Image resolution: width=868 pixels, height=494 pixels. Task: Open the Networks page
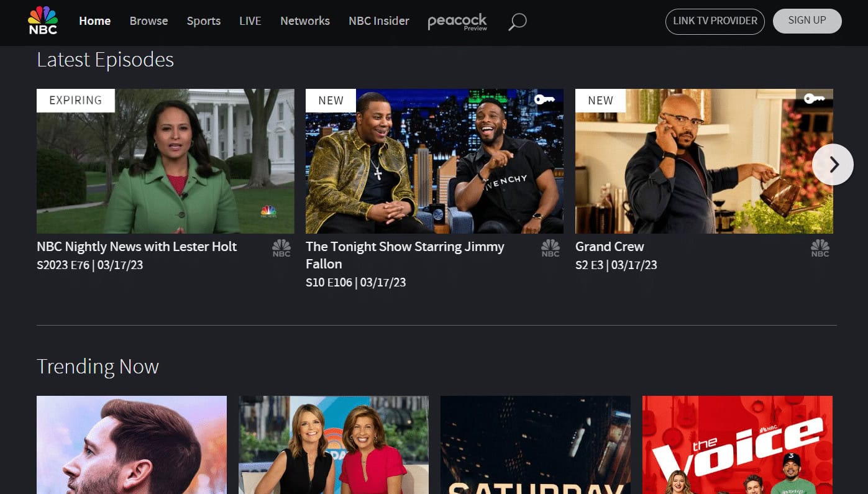coord(304,21)
